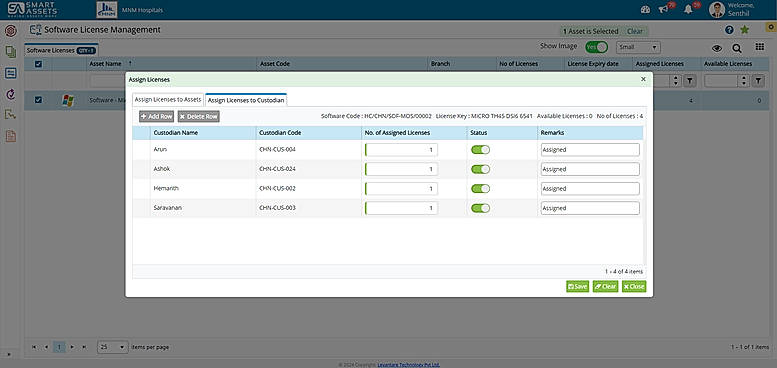Click custodian code CHN-CUS-004

[x=278, y=149]
